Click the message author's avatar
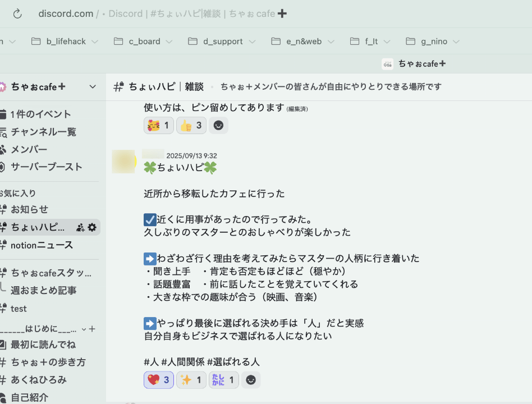The height and width of the screenshot is (404, 532). click(123, 162)
